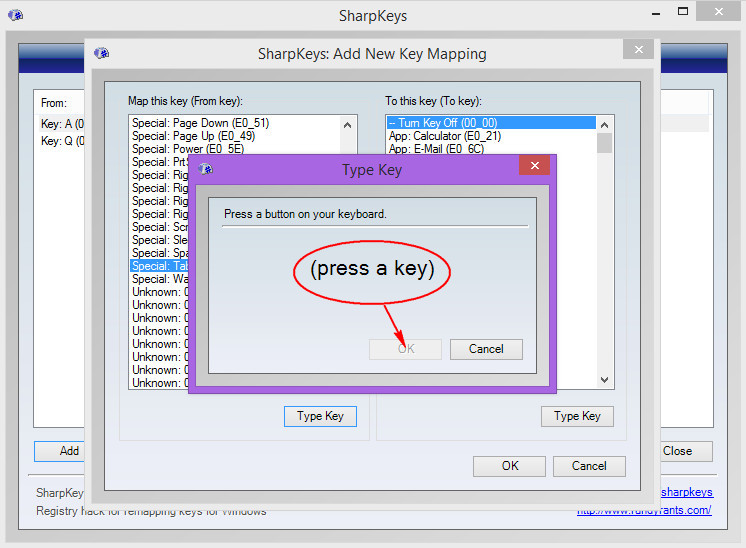The height and width of the screenshot is (548, 746).
Task: Click the SharpKeys main window title icon
Action: coord(15,16)
